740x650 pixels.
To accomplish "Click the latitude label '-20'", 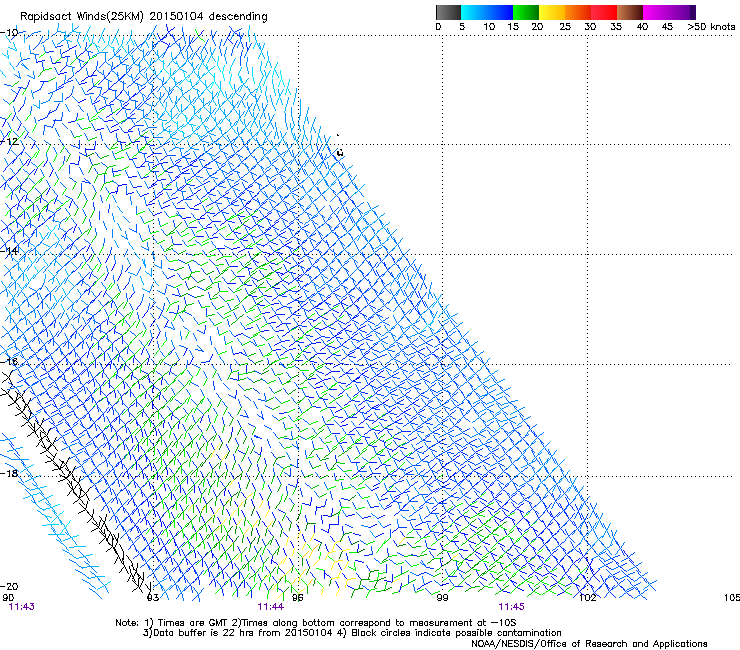I will [9, 586].
